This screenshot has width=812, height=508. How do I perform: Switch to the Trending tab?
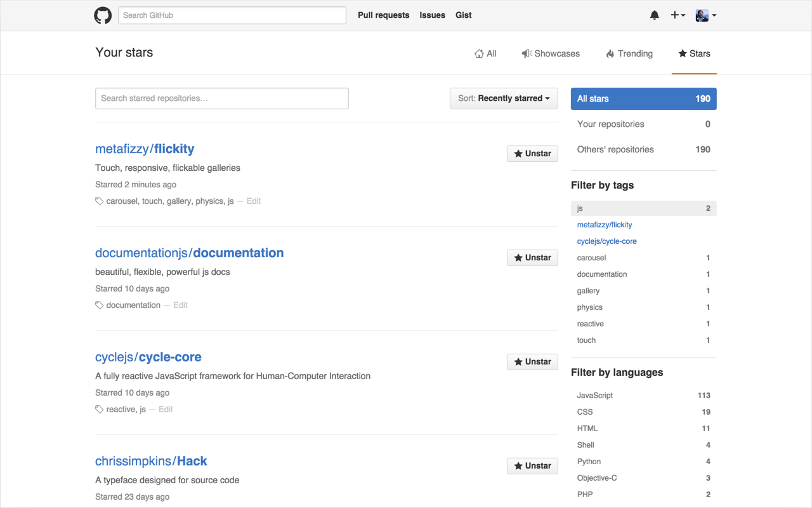coord(635,53)
